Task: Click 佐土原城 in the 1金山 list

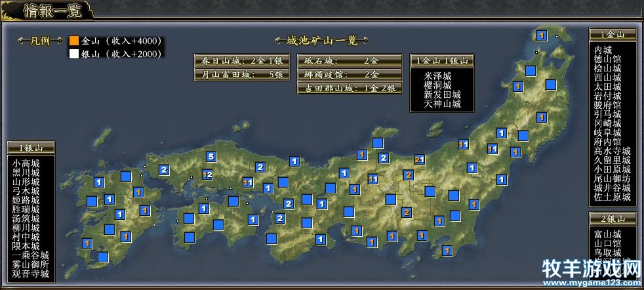Action: click(613, 197)
